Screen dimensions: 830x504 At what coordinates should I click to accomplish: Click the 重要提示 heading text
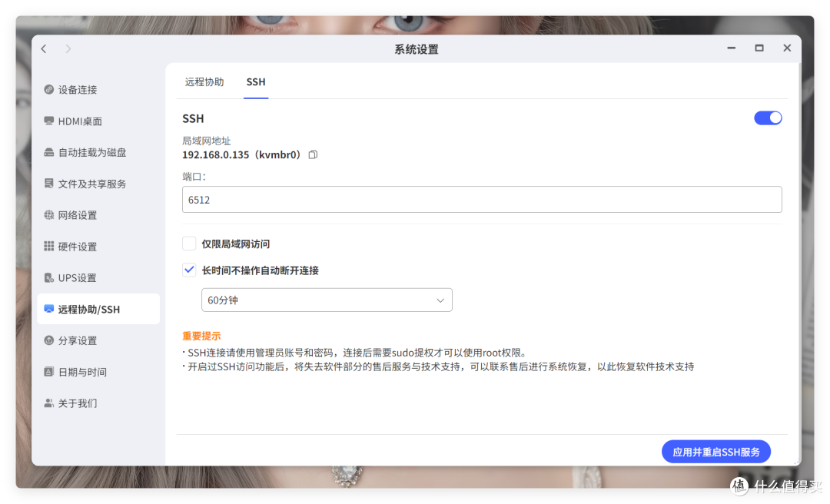pyautogui.click(x=201, y=336)
